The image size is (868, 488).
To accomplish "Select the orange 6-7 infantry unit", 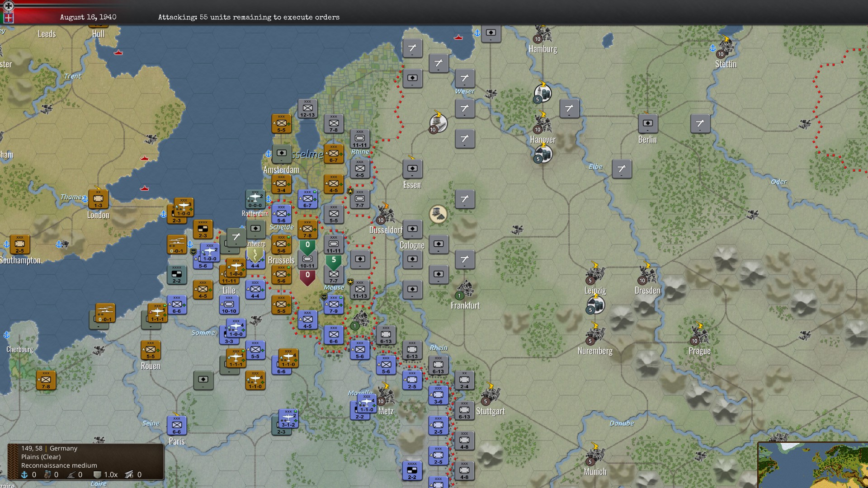I will 334,154.
